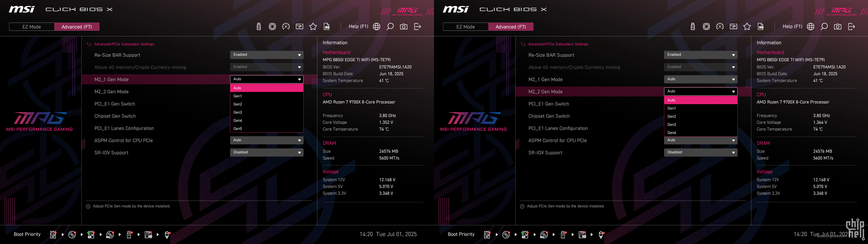Open Re-Size BAR Support dropdown, left screen
Viewport: 868px width, 244px height.
pos(267,55)
